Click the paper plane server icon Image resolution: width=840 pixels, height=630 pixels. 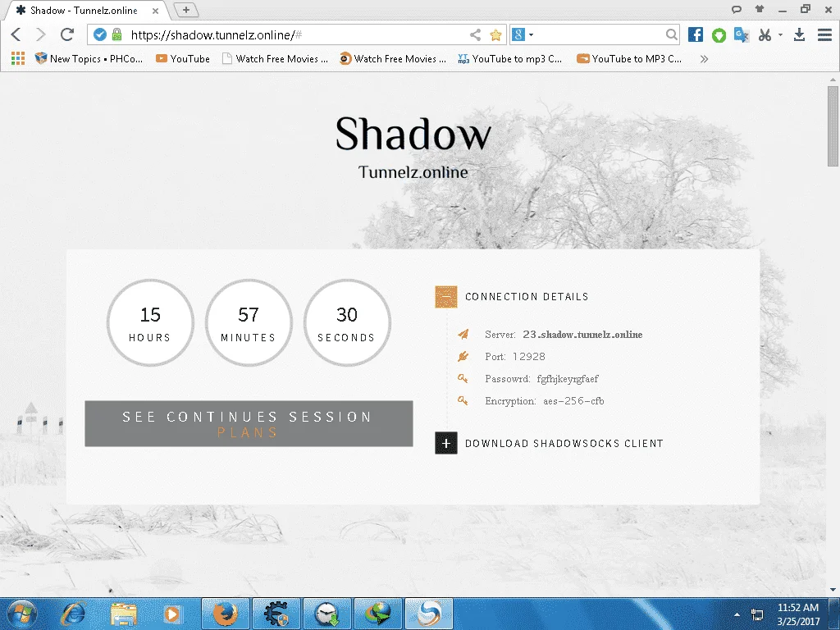463,335
